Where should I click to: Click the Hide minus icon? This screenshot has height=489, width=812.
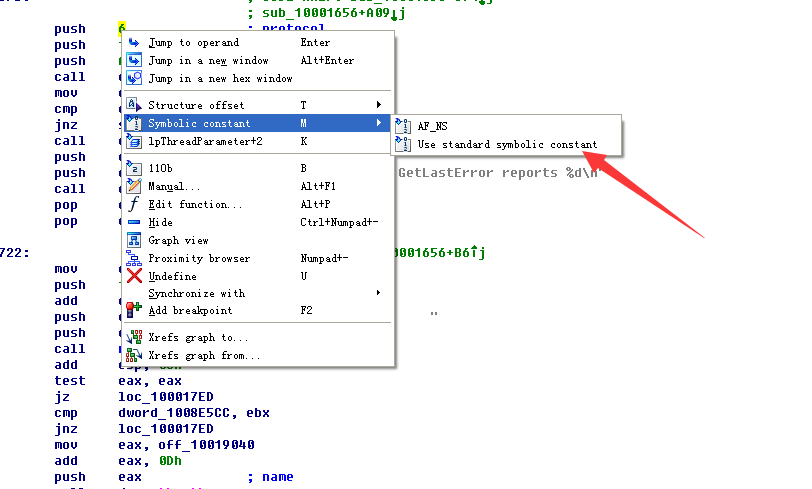(134, 222)
